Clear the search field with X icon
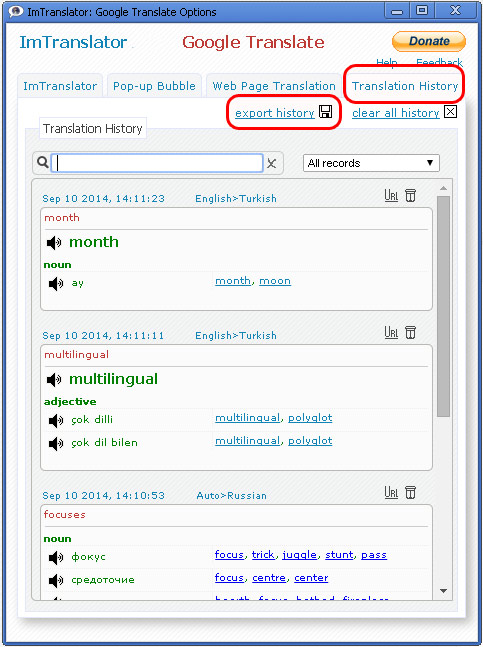This screenshot has width=483, height=647. point(271,163)
